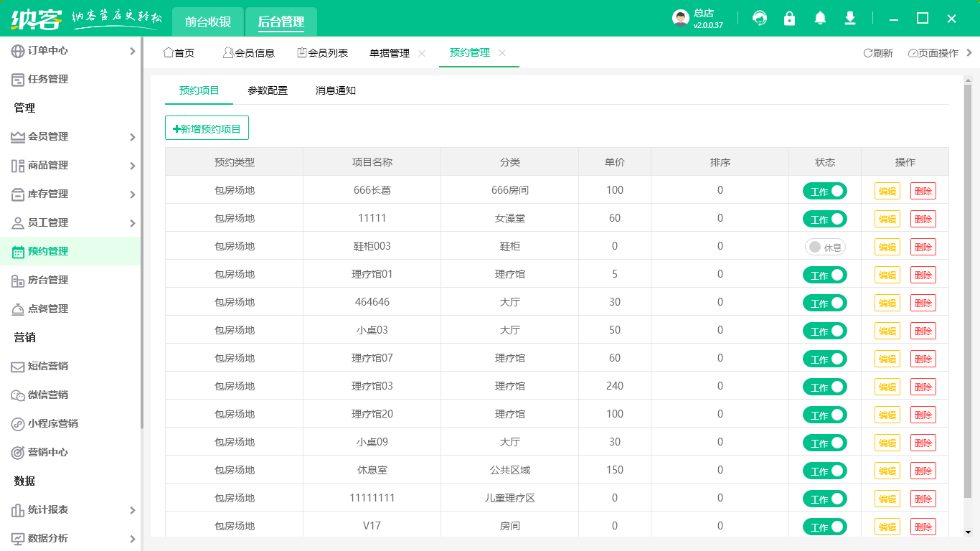Screen dimensions: 980x551
Task: Switch to 会员列表 page tab
Action: pyautogui.click(x=323, y=53)
